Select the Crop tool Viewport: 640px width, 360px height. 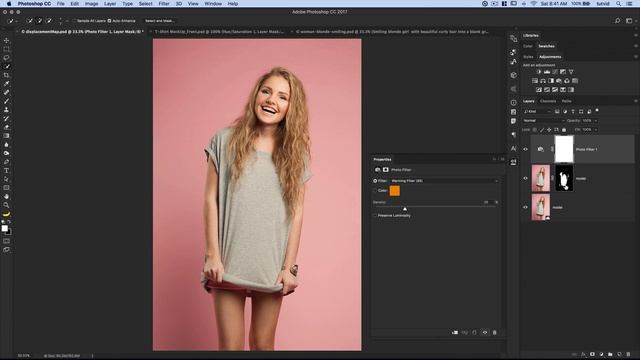7,75
